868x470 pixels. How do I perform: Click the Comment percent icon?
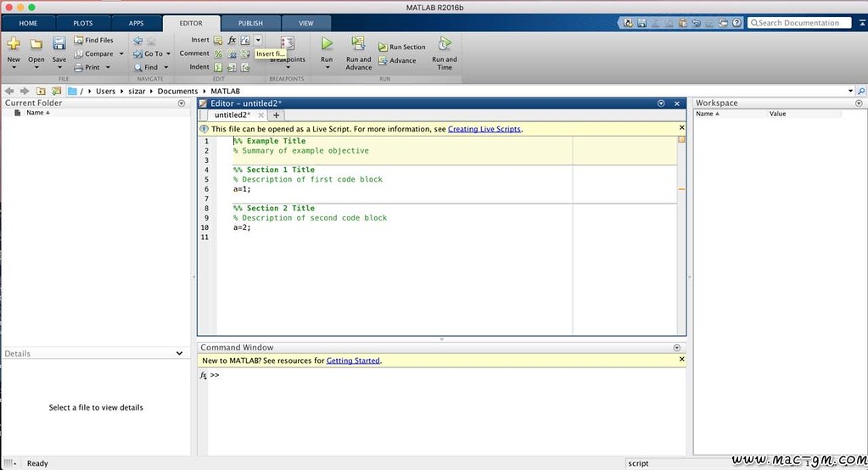click(218, 53)
